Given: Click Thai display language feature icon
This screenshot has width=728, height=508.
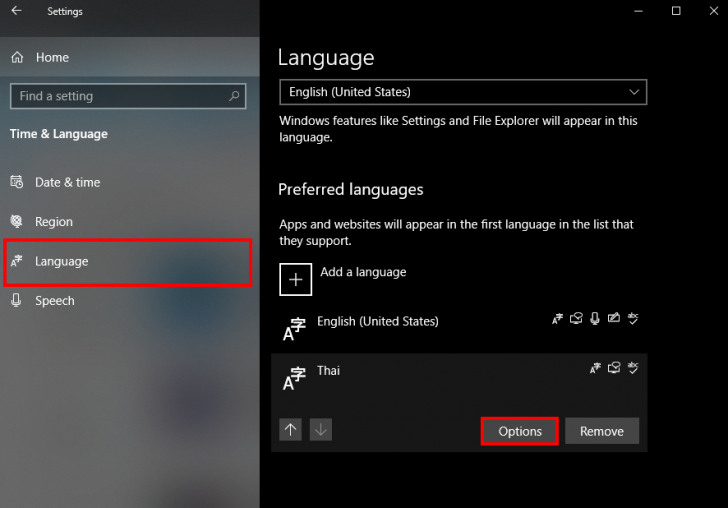Looking at the screenshot, I should 595,368.
